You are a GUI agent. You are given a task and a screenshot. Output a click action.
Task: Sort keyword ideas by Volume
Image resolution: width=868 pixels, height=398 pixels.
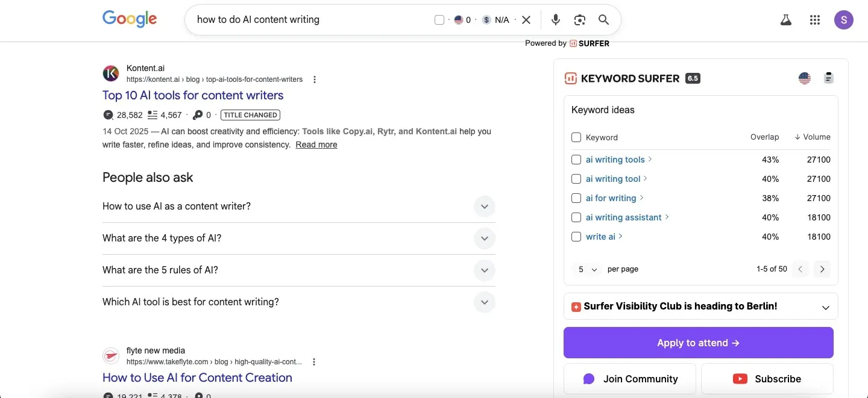coord(813,137)
